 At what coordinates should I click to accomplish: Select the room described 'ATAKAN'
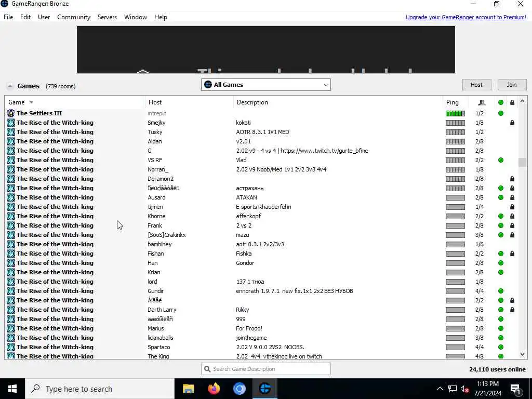click(261, 197)
